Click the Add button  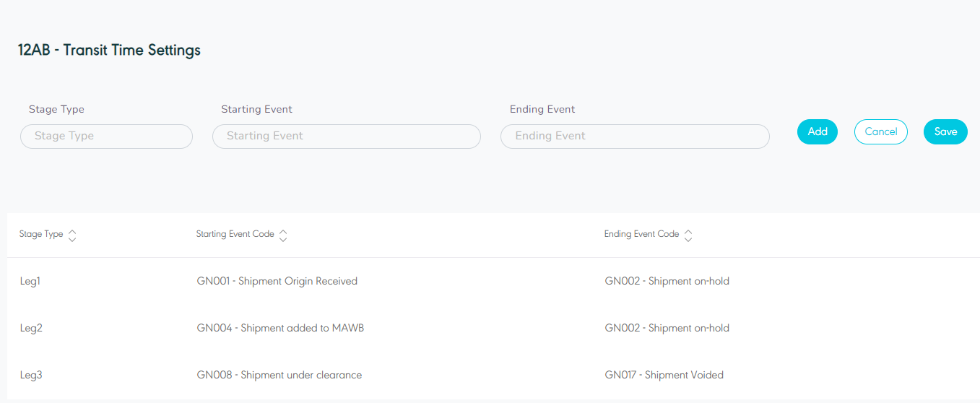point(817,131)
